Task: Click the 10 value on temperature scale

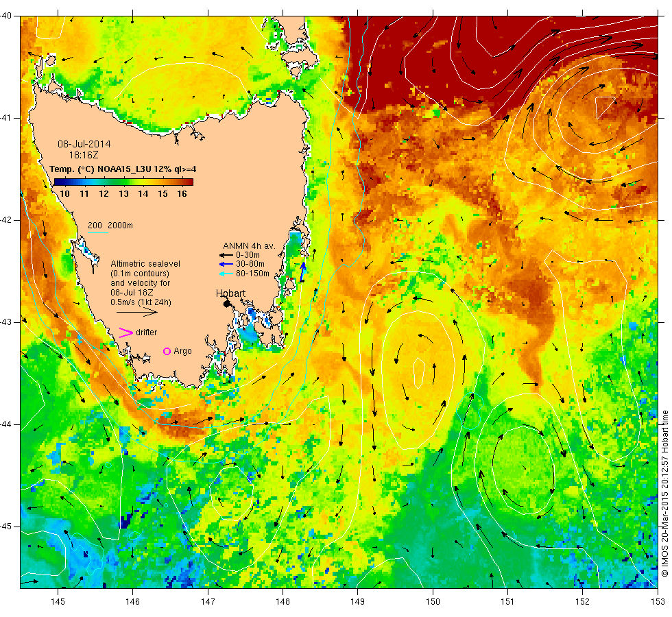Action: (64, 194)
